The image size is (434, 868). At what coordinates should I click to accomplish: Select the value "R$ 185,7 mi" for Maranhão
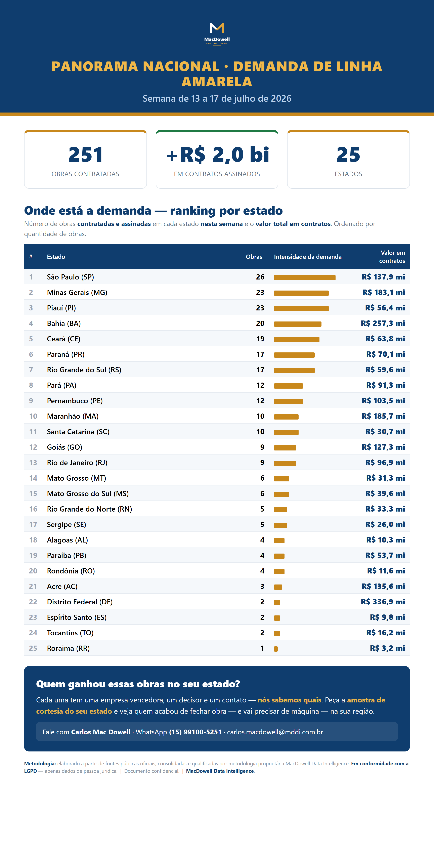point(383,417)
